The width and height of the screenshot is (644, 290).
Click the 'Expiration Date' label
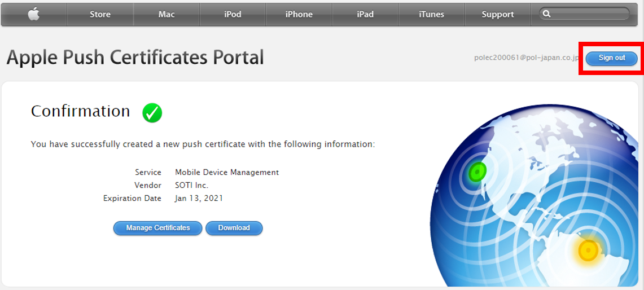(132, 199)
